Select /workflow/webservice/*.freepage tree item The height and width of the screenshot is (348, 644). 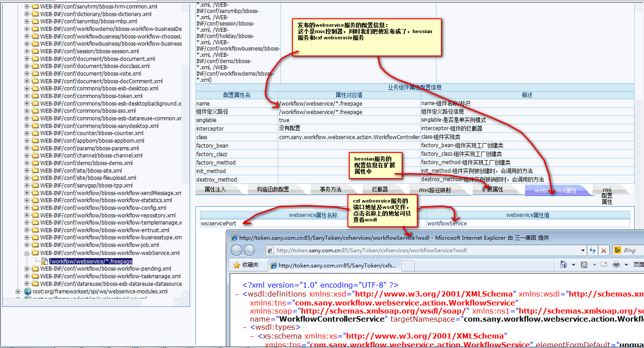[x=90, y=261]
